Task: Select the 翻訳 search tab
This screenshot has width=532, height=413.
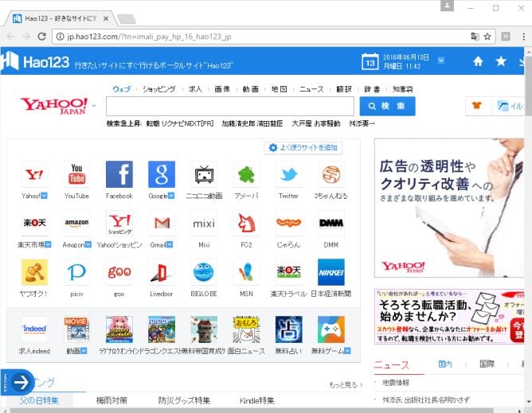Action: (x=344, y=89)
